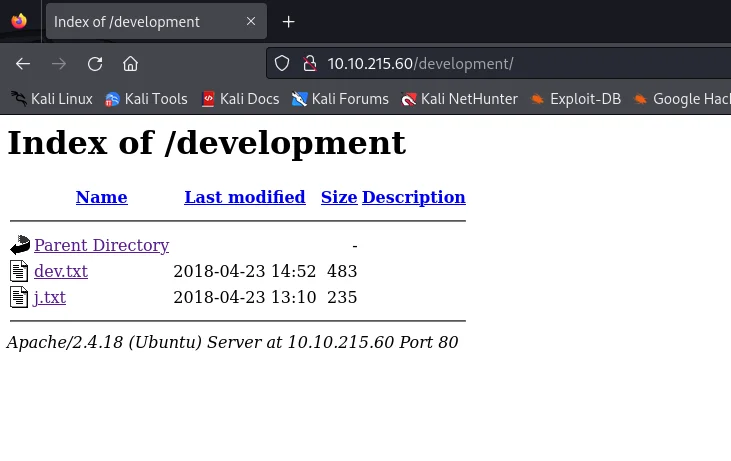Click the j.txt file icon
This screenshot has height=461, width=731.
click(x=19, y=297)
